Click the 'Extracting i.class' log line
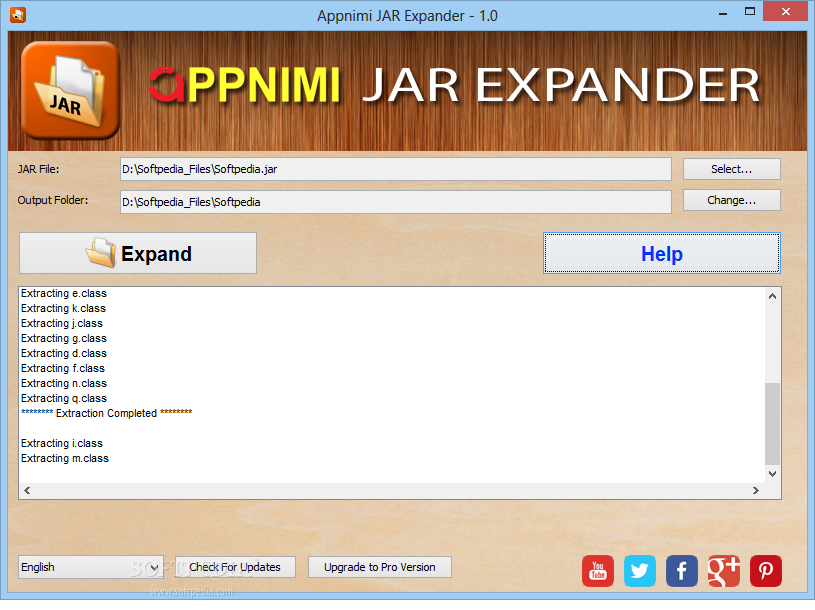Viewport: 815px width, 610px height. pos(62,443)
